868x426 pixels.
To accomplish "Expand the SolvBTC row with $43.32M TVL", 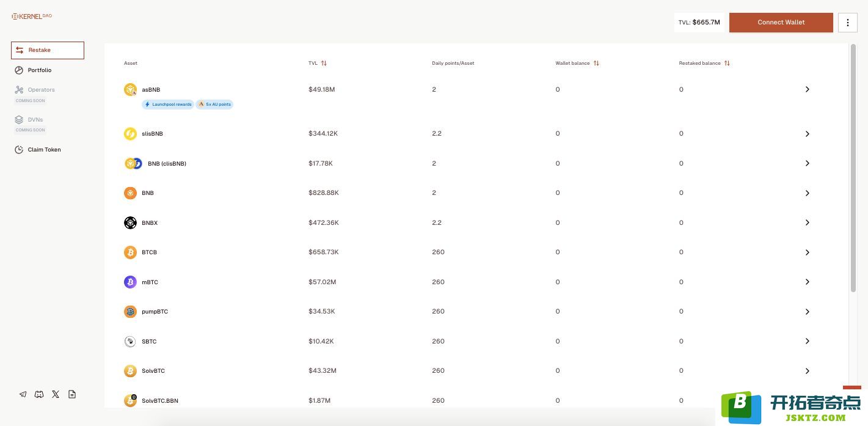I will click(x=807, y=371).
